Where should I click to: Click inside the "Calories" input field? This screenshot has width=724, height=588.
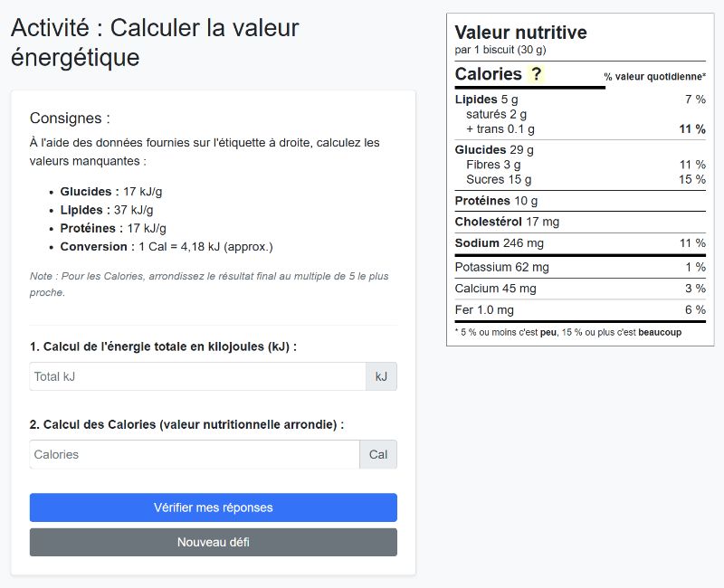pos(195,454)
